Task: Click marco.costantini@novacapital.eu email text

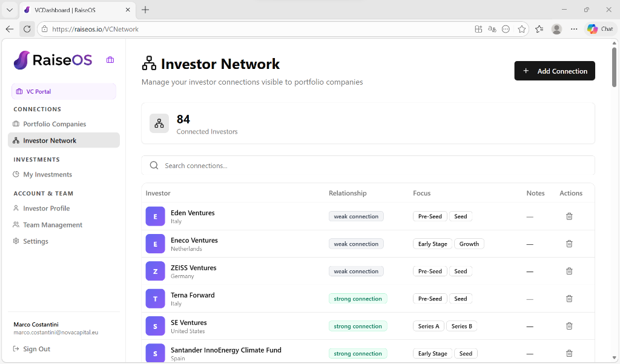Action: click(56, 333)
